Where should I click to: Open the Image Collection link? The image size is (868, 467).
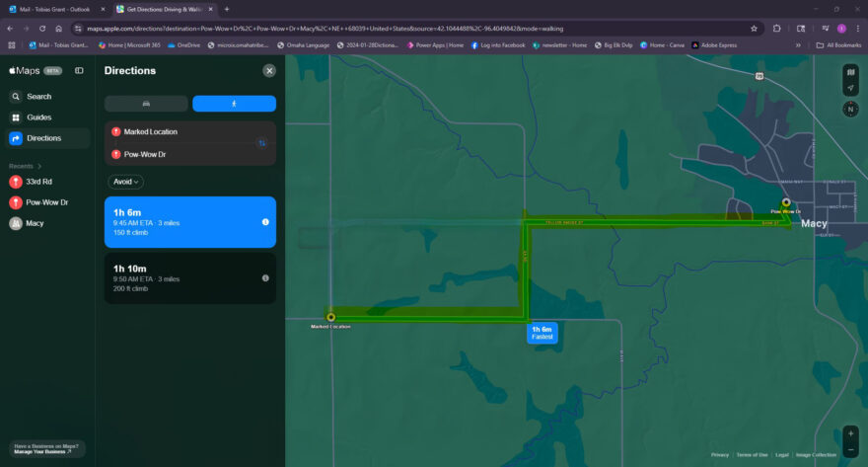point(816,455)
